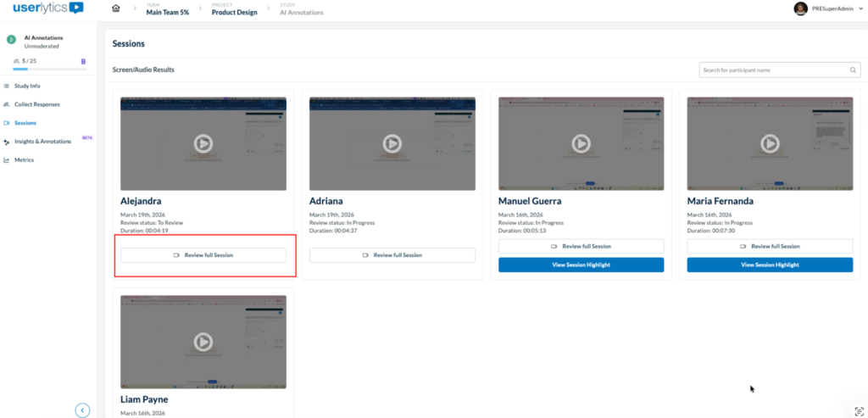Image resolution: width=868 pixels, height=418 pixels.
Task: Open the Metrics sidebar item
Action: tap(24, 159)
